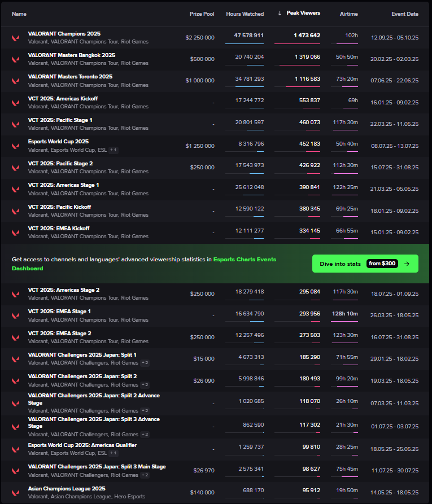Viewport: 432px width, 504px height.
Task: Click hours watched bar under 47 578 911
Action: [x=245, y=43]
